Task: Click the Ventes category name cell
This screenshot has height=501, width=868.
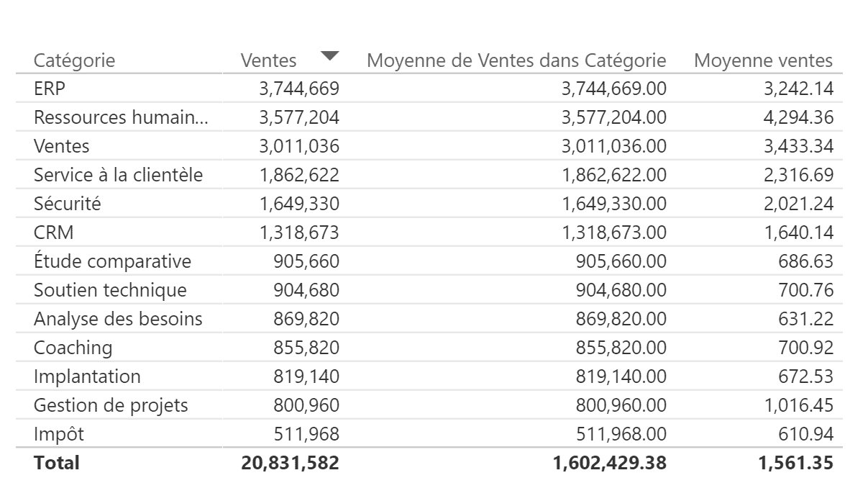Action: tap(62, 146)
